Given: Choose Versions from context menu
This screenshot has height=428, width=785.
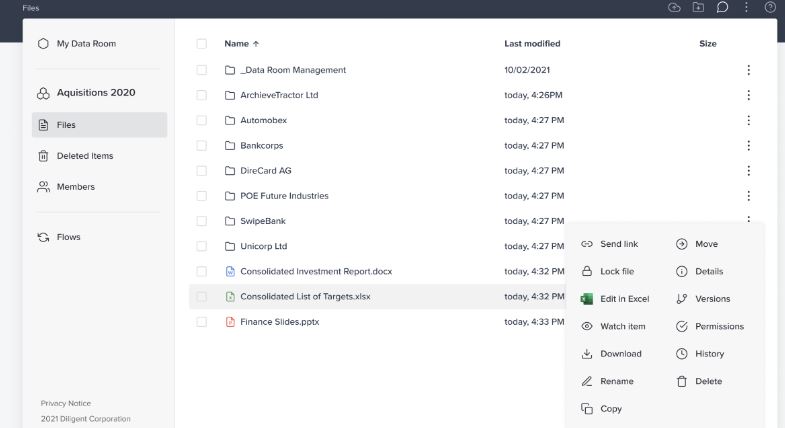Looking at the screenshot, I should [703, 299].
